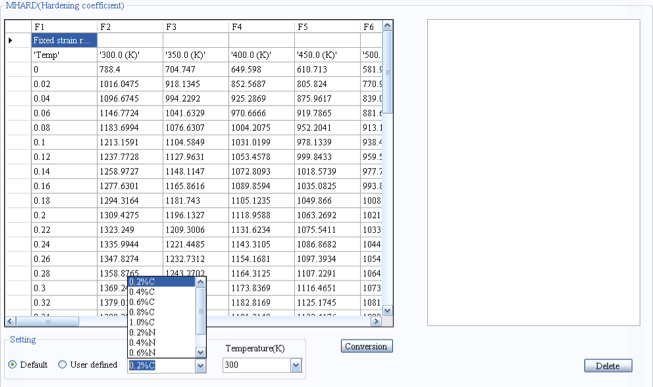Select the cell with value 1294.3164
This screenshot has height=387, width=653.
130,201
